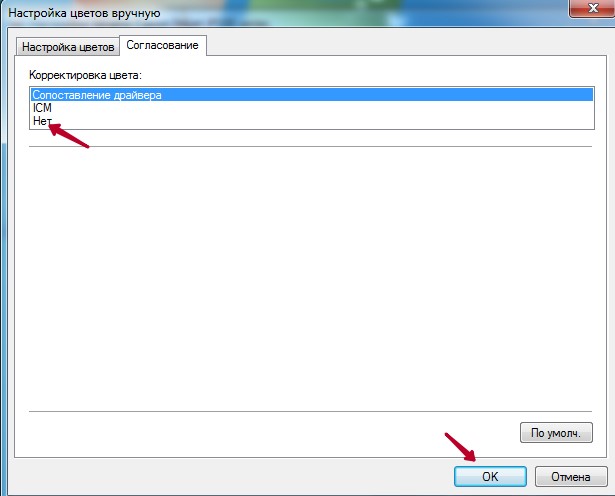Click the Корректировка цвета label
The height and width of the screenshot is (496, 615).
85,75
